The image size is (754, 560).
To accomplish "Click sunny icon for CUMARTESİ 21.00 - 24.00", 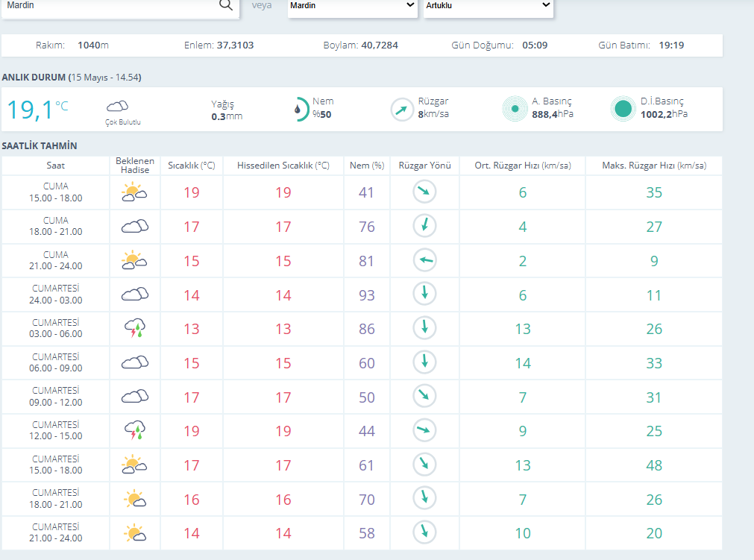I will click(x=135, y=533).
